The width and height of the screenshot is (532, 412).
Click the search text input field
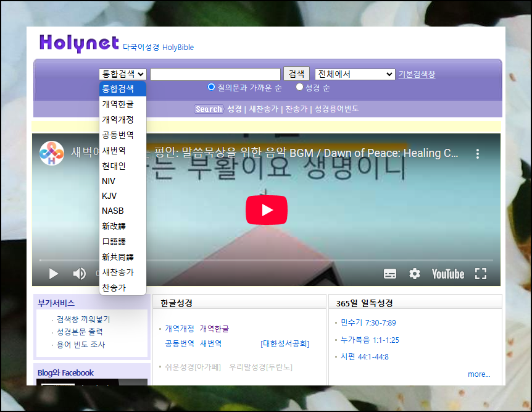(215, 74)
